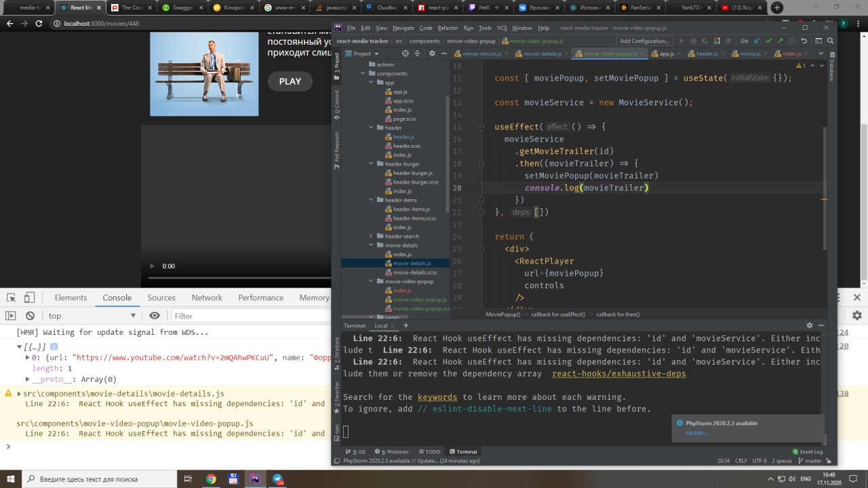Show console sidebar icon in DevTools
The height and width of the screenshot is (488, 868).
coord(11,316)
